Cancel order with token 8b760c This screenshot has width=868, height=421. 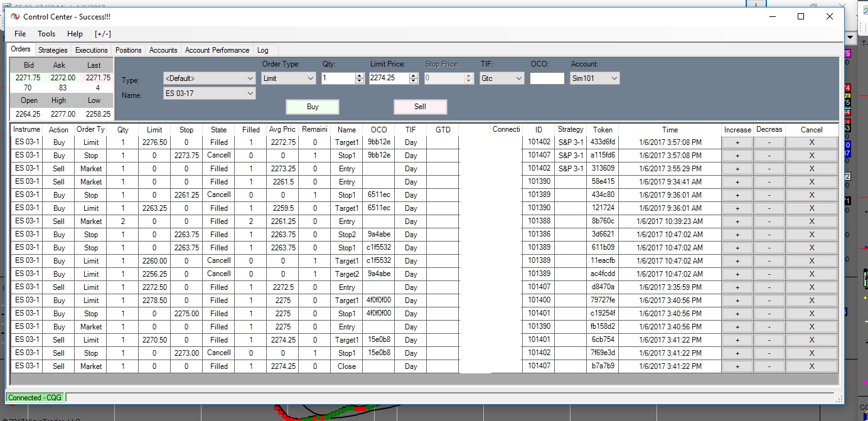coord(812,221)
